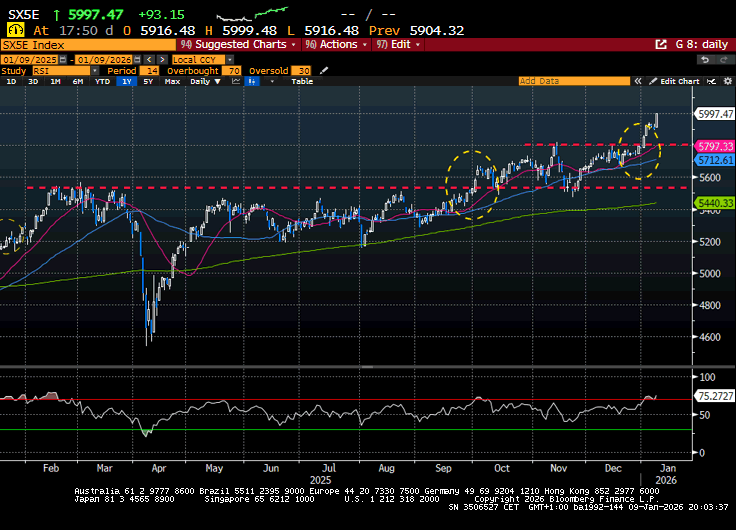
Task: Select the 1Y time range
Action: (126, 81)
